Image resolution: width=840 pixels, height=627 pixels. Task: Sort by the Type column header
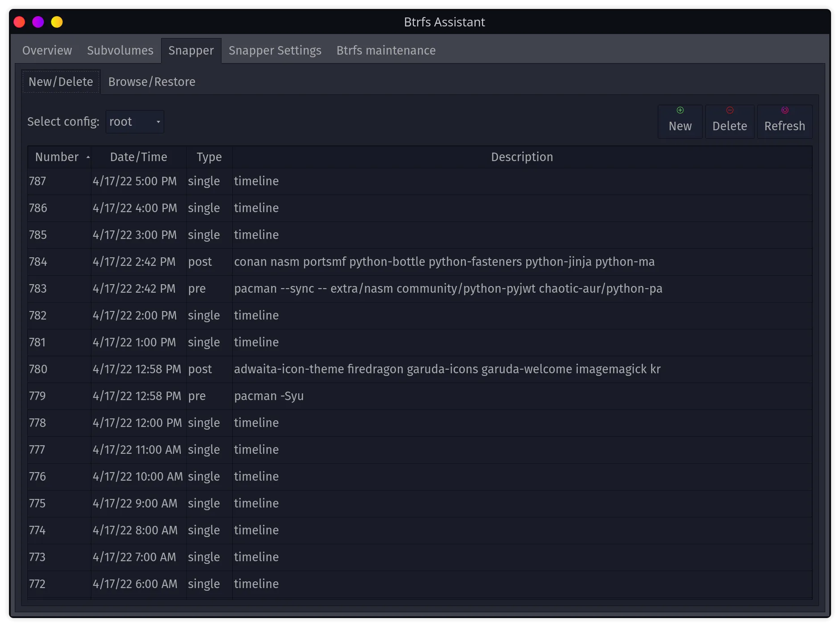pos(209,157)
